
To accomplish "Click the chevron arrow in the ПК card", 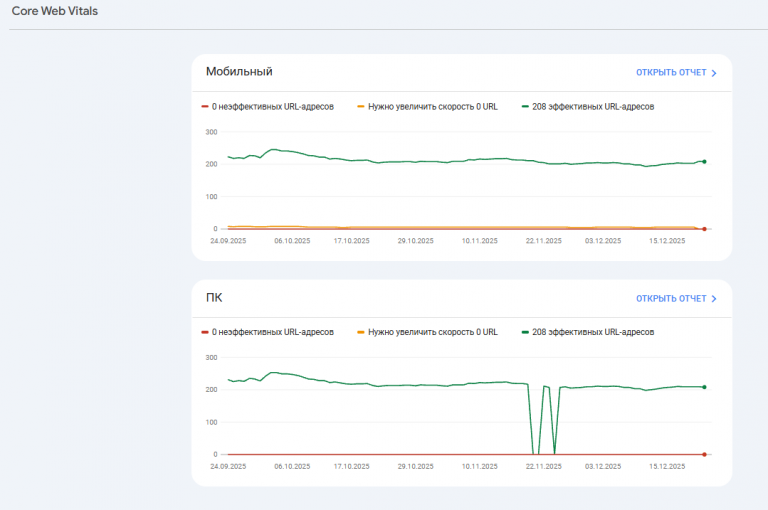I will click(x=714, y=299).
